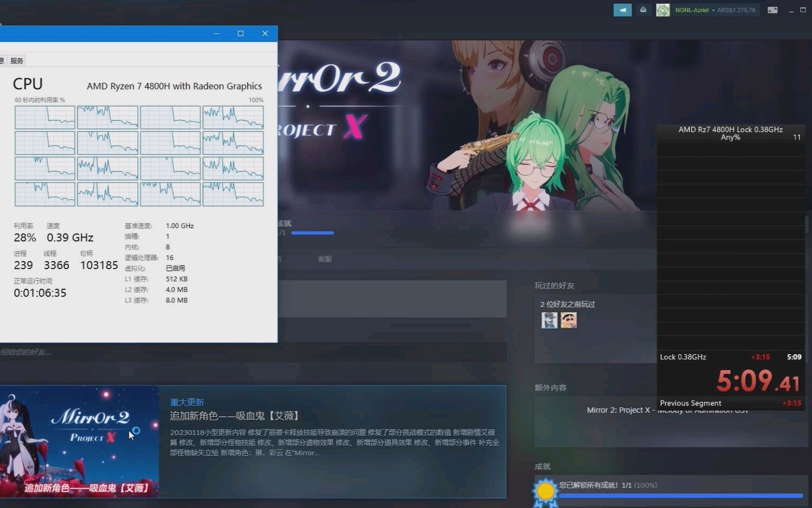
Task: Click the gold achievement badge icon
Action: point(545,492)
